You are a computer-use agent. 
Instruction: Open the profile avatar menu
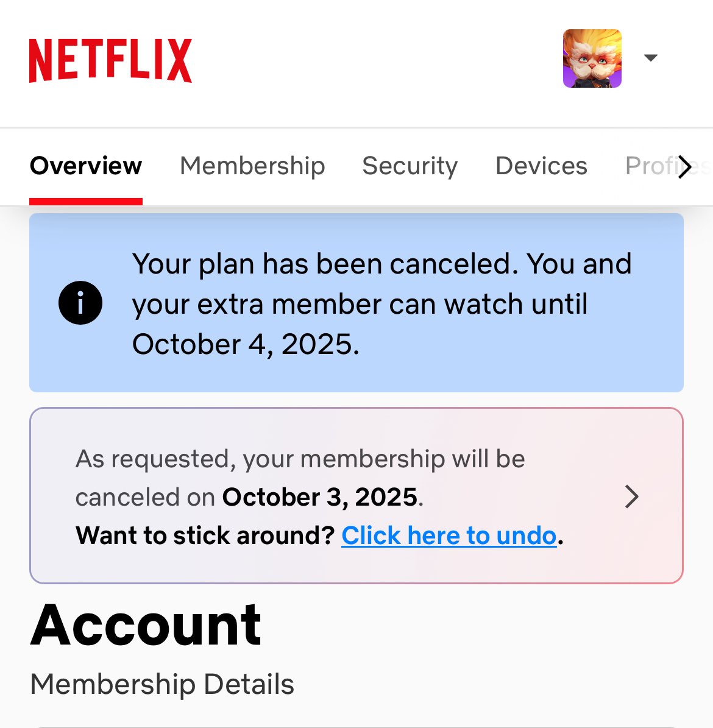tap(592, 58)
